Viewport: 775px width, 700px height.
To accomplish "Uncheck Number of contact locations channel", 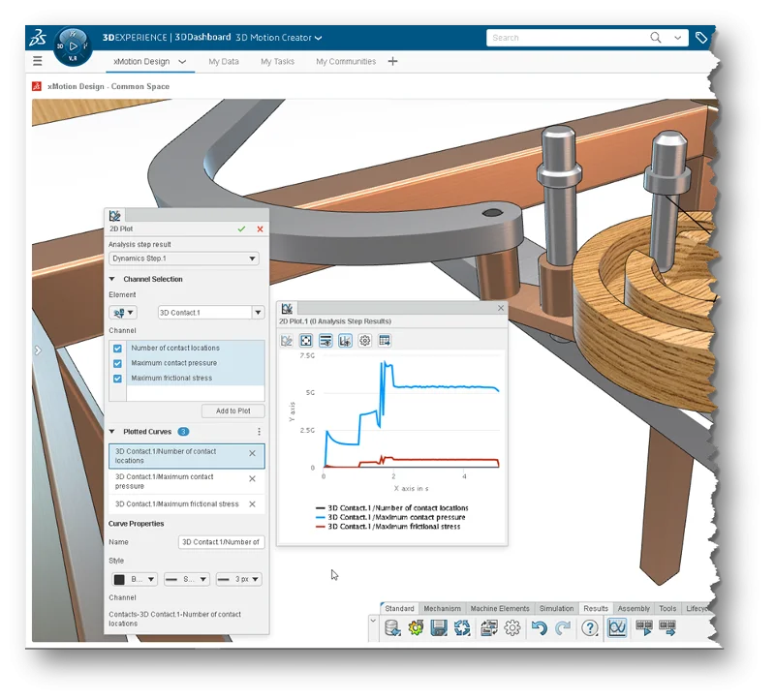I will click(x=117, y=349).
